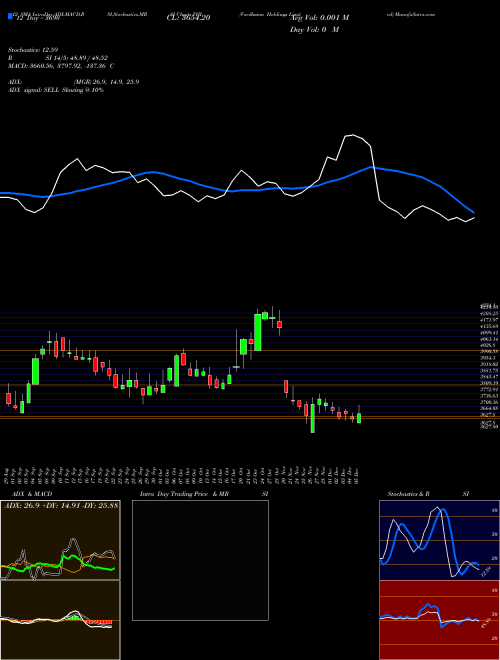Viewport: 500px width, 660px height.
Task: Click the first date label '29 Aug' on the axis
Action: (8, 475)
